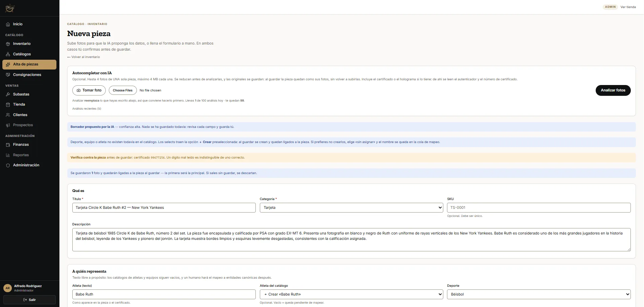The width and height of the screenshot is (644, 307).
Task: Click the Tomar foto button
Action: coord(89,90)
